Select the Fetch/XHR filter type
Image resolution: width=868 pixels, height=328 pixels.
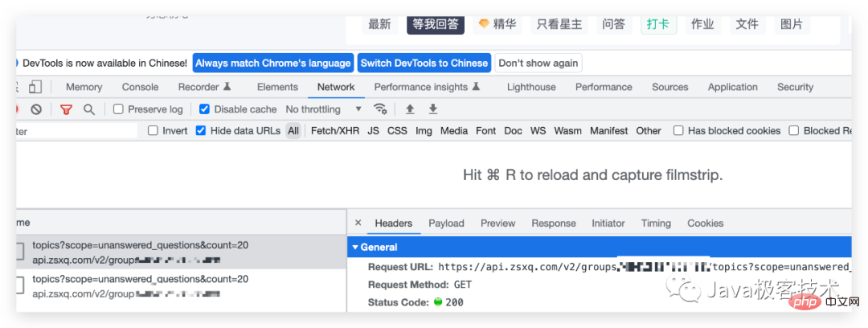pyautogui.click(x=335, y=131)
